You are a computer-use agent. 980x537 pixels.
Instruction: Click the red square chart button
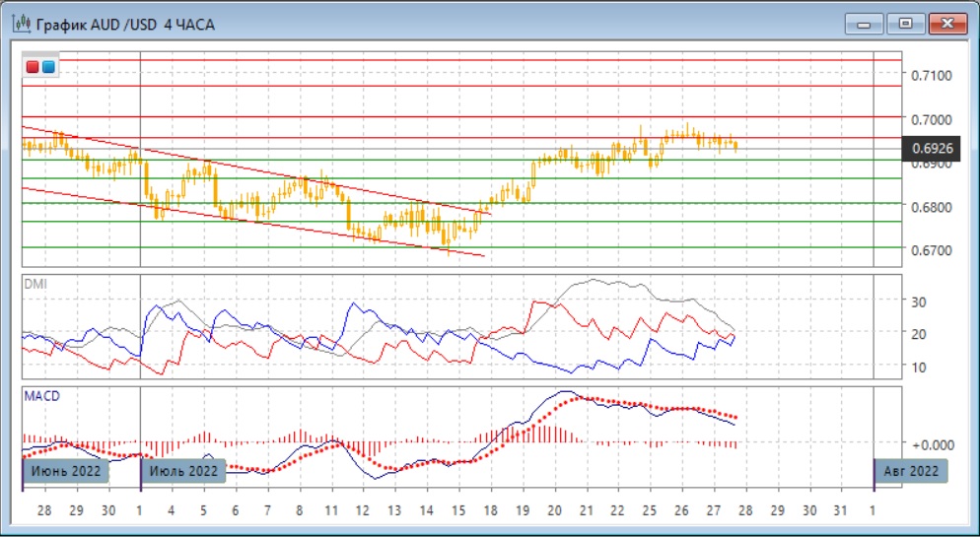34,67
